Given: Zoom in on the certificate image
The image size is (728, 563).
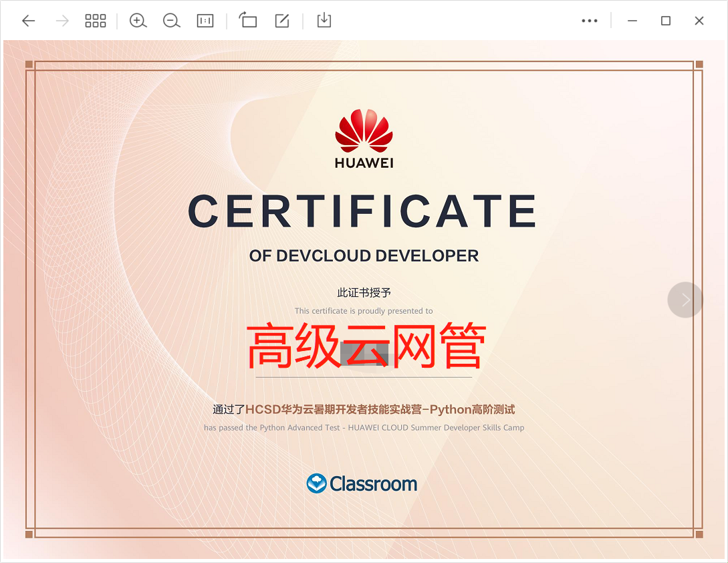Looking at the screenshot, I should pos(138,21).
